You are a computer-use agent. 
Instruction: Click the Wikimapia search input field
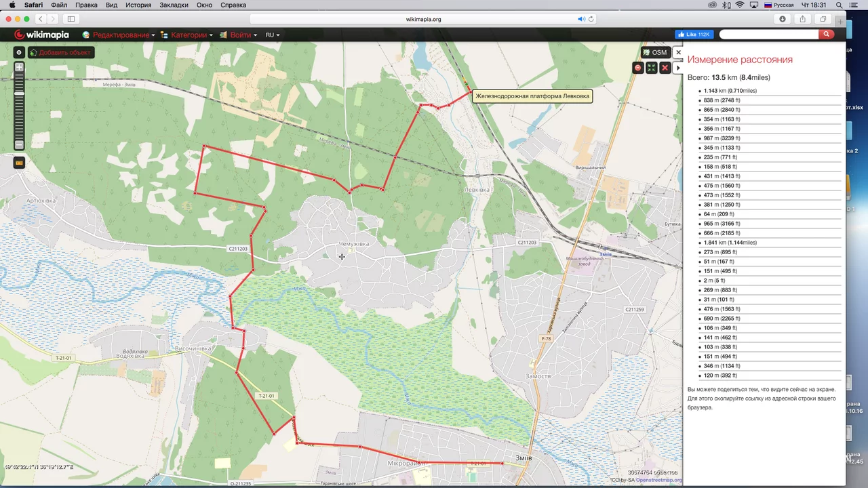click(x=768, y=34)
